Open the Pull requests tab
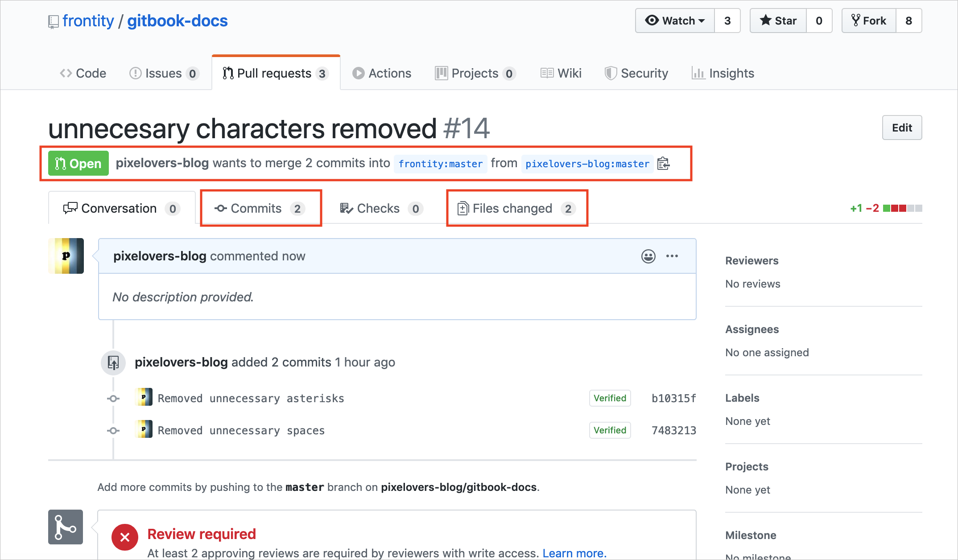 [276, 73]
